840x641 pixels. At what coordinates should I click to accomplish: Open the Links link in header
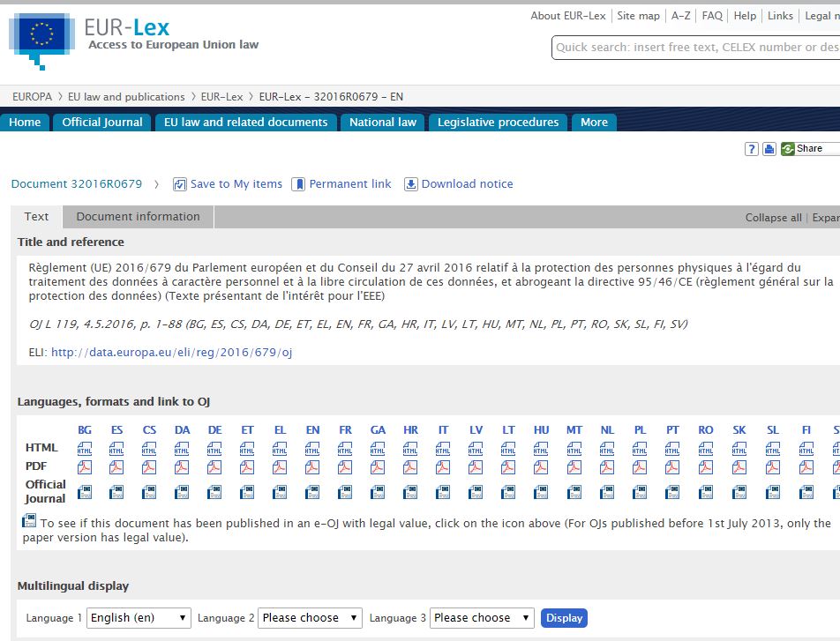coord(780,16)
